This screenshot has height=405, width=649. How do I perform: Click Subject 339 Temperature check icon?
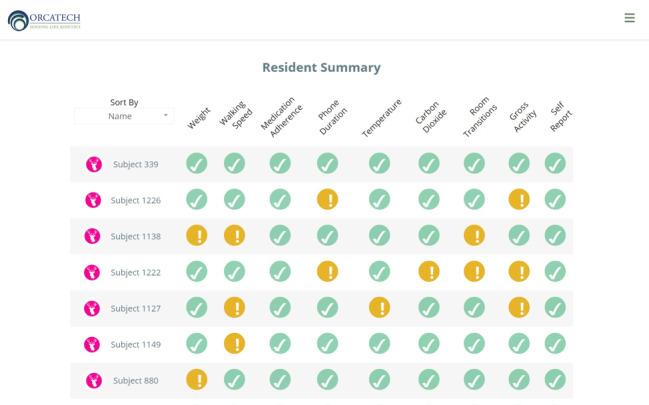[380, 164]
